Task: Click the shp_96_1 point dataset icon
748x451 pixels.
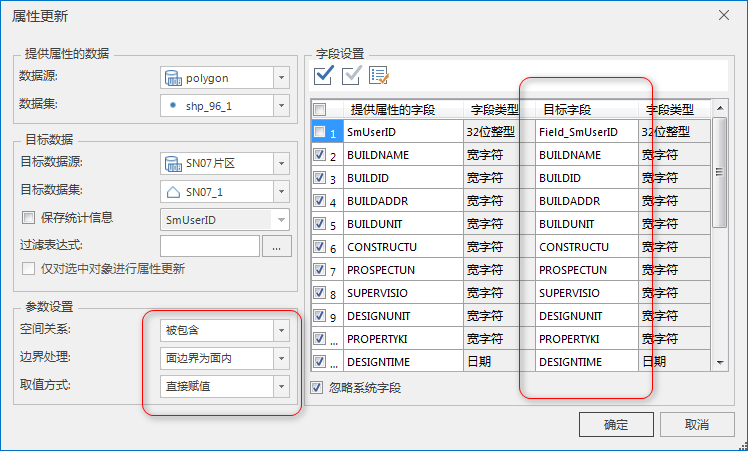Action: (x=173, y=105)
